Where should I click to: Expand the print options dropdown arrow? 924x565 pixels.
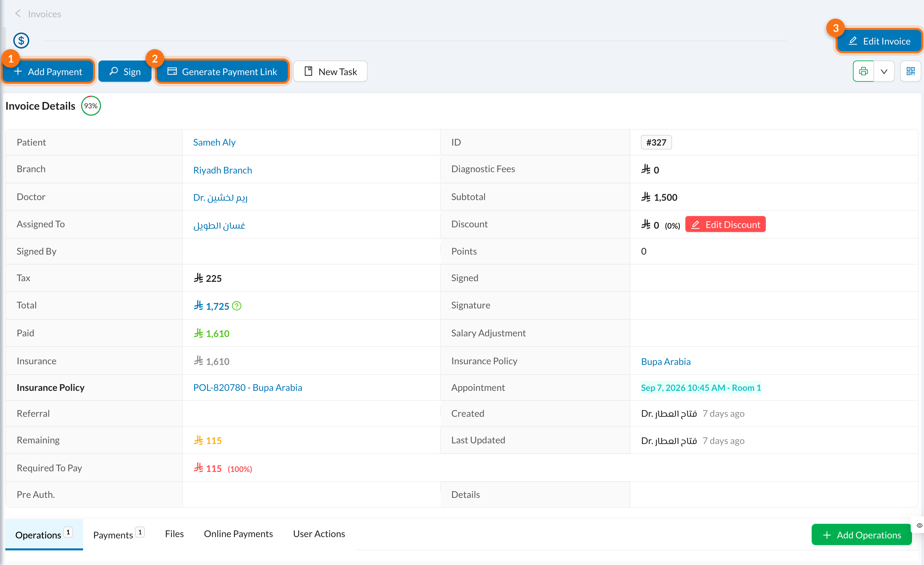point(884,71)
